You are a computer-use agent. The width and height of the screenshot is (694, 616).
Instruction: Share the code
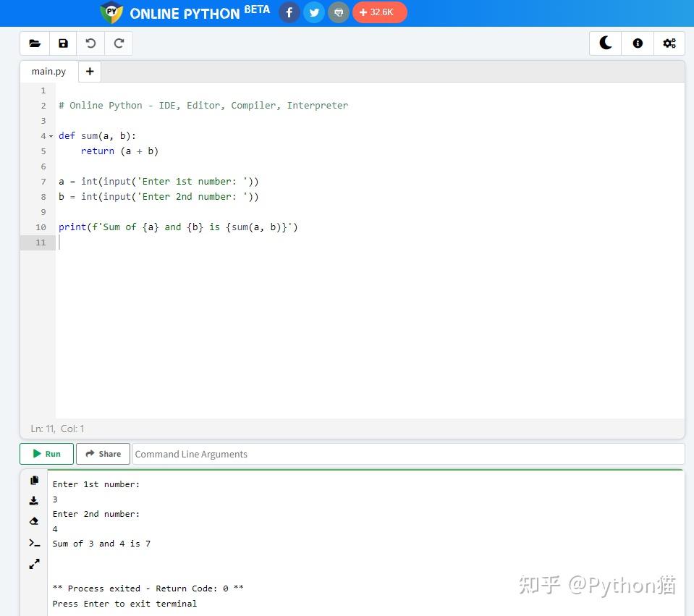click(102, 454)
